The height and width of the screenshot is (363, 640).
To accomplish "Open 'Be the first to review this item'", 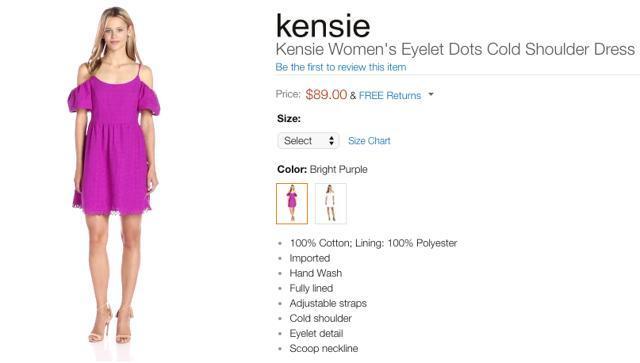I will (x=341, y=67).
